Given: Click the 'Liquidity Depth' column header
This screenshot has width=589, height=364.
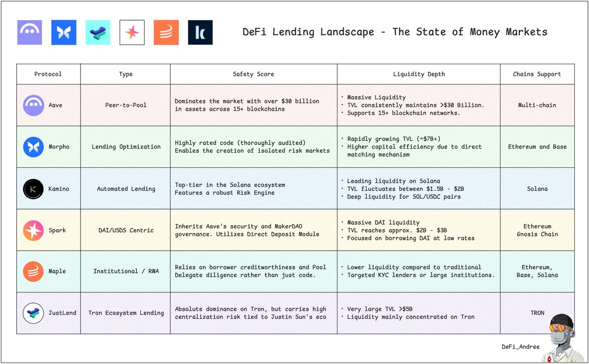Looking at the screenshot, I should point(419,74).
